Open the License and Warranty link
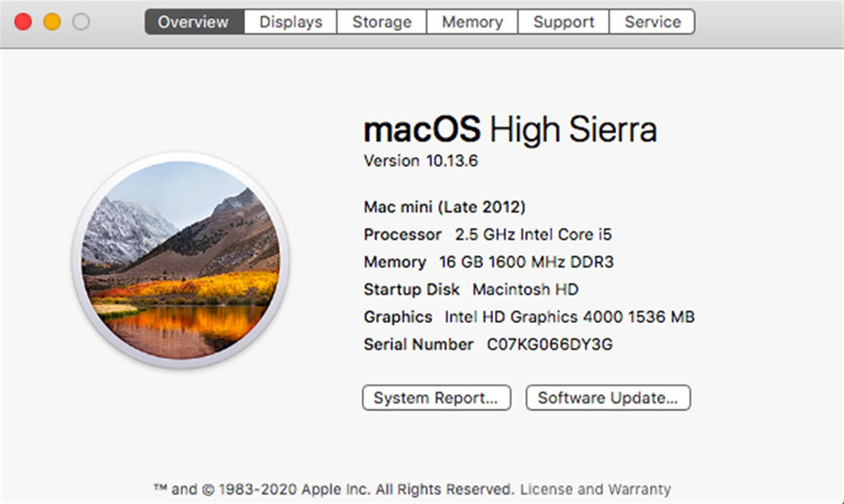The height and width of the screenshot is (504, 844). (595, 490)
